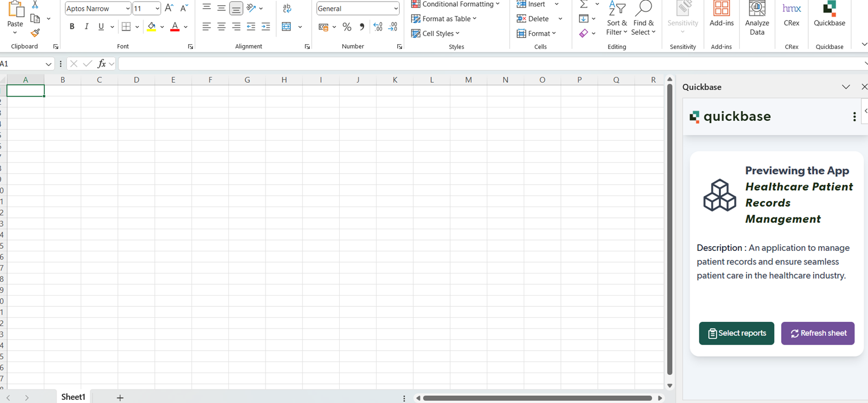
Task: Expand the General number format dropdown
Action: click(395, 9)
